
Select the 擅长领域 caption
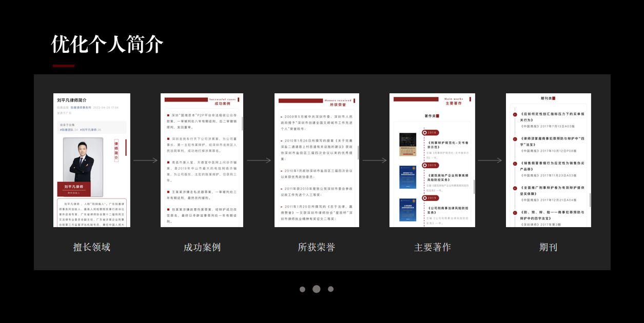92,247
